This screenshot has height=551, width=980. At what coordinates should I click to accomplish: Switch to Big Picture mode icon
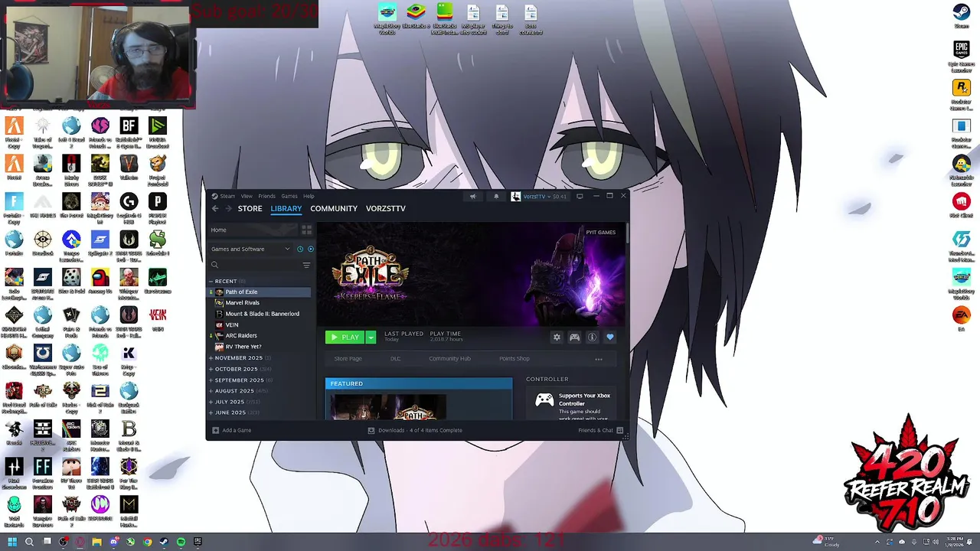[580, 197]
